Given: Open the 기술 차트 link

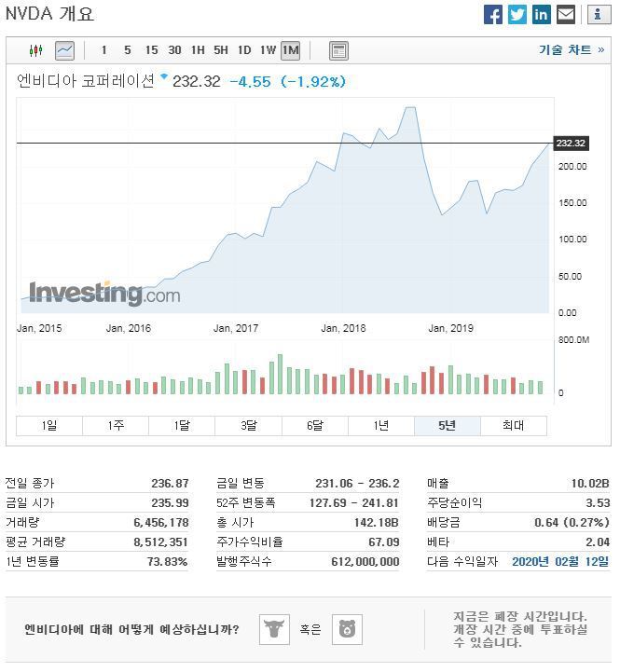Looking at the screenshot, I should [572, 49].
